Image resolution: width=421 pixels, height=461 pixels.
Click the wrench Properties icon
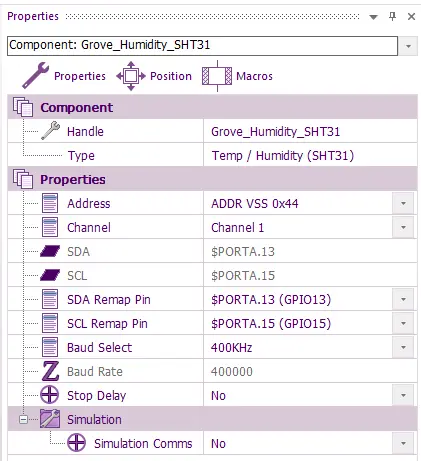35,75
